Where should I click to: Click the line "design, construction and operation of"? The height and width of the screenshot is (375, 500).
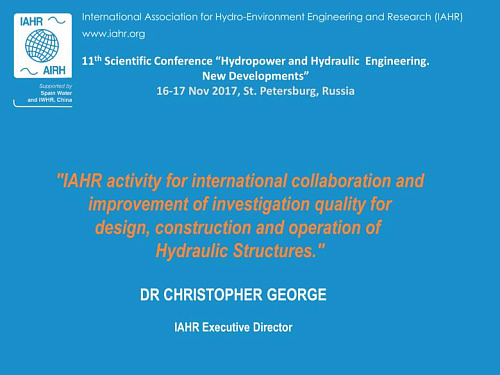(238, 228)
